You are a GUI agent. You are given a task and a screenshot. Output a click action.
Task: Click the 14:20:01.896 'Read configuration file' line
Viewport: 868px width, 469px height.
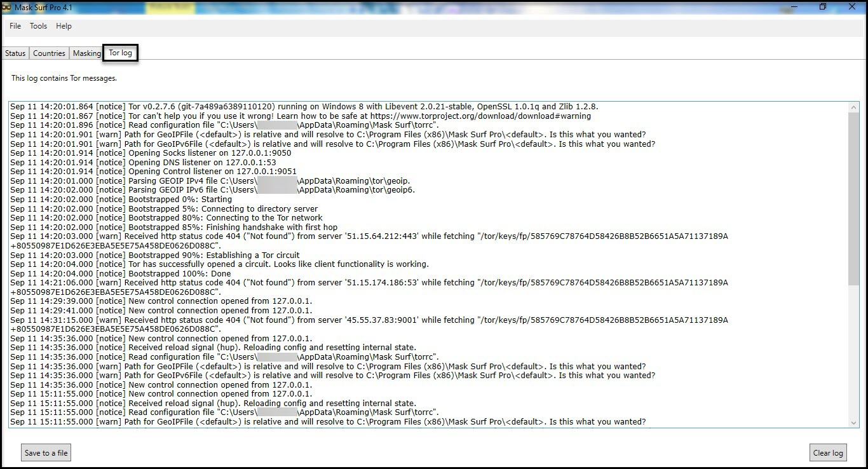pyautogui.click(x=224, y=125)
